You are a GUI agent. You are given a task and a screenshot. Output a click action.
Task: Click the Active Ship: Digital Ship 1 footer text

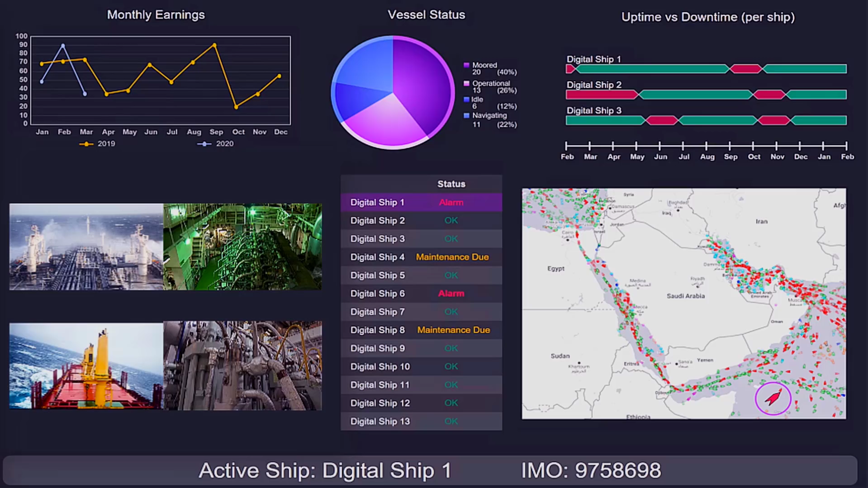click(x=325, y=470)
